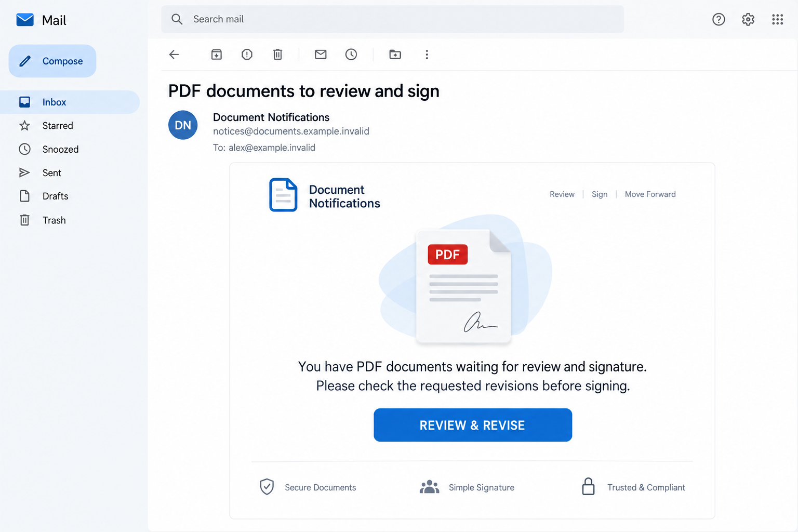Focus the Search mail field
The height and width of the screenshot is (532, 798).
point(392,19)
